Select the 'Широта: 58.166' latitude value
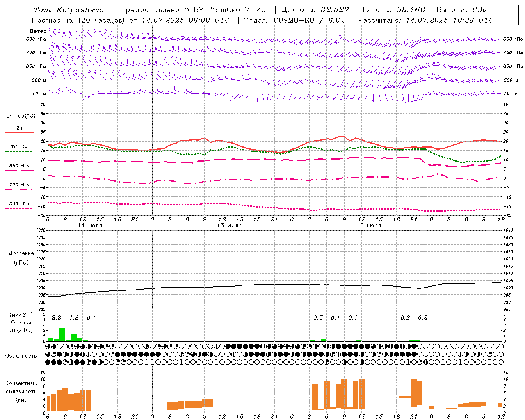The height and width of the screenshot is (420, 525). coord(393,10)
